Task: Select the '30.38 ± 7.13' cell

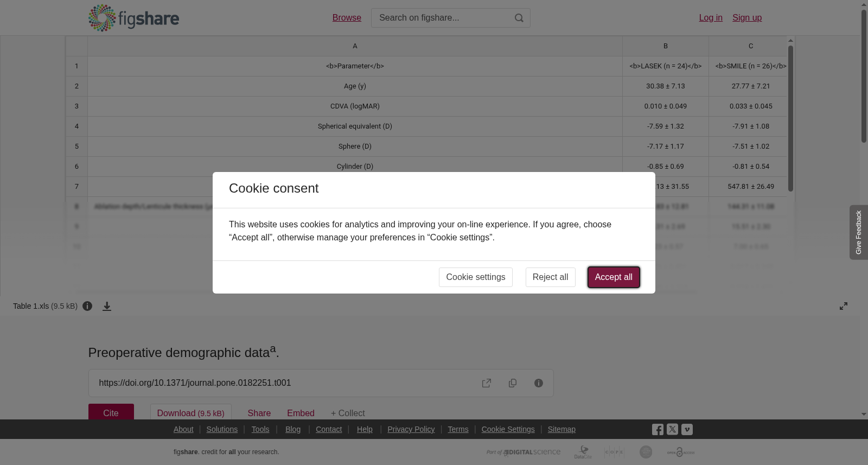Action: click(666, 86)
